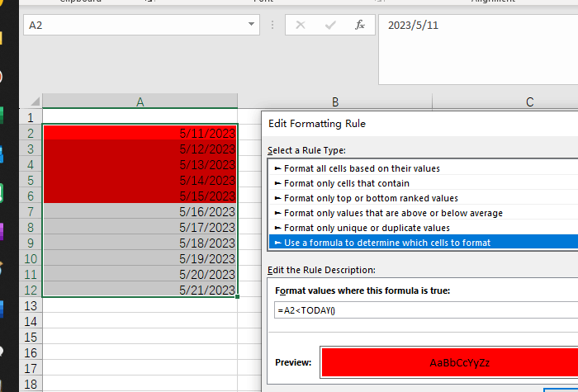
Task: Select 'Format only cells that contain' rule
Action: [424, 183]
